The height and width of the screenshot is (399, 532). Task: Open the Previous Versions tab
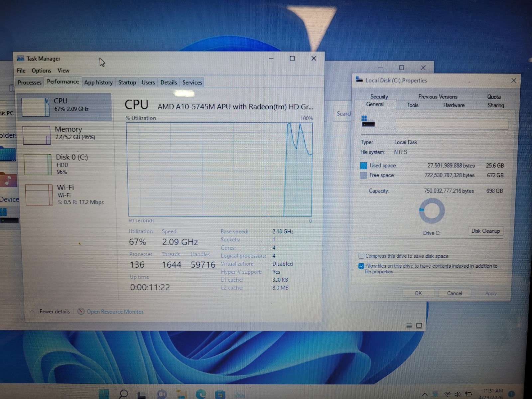438,97
